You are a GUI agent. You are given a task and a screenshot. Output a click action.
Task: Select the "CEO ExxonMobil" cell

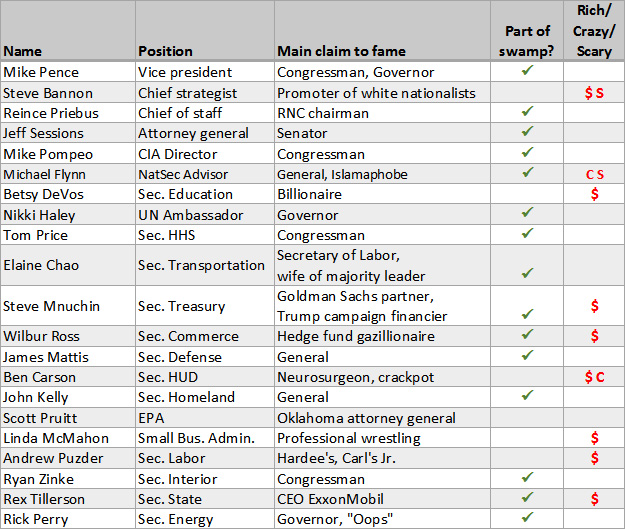[333, 498]
